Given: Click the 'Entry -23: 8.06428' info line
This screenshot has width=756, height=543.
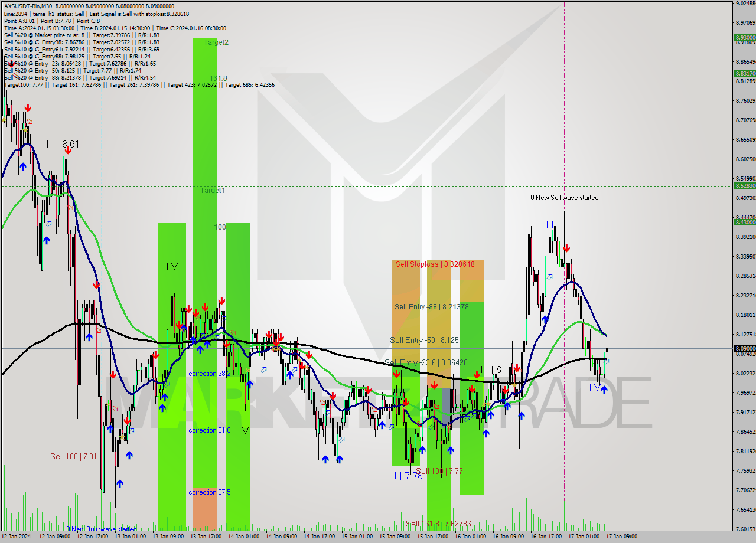Looking at the screenshot, I should (x=80, y=63).
